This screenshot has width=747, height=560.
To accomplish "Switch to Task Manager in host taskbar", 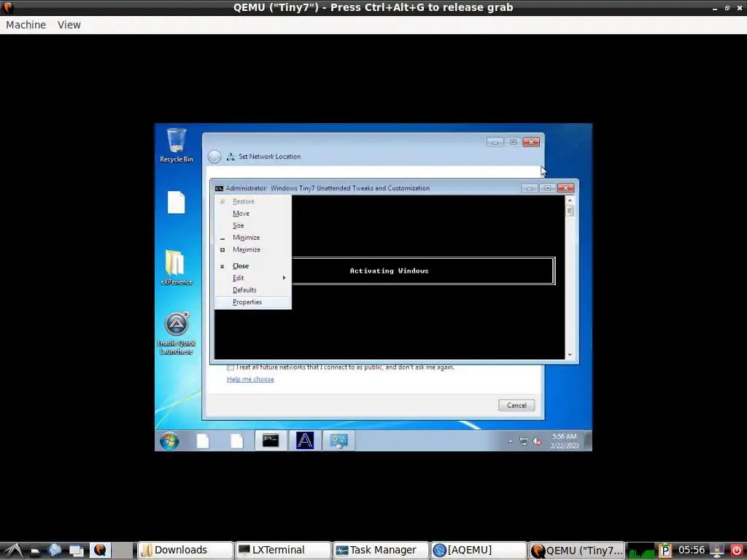I will tap(381, 550).
